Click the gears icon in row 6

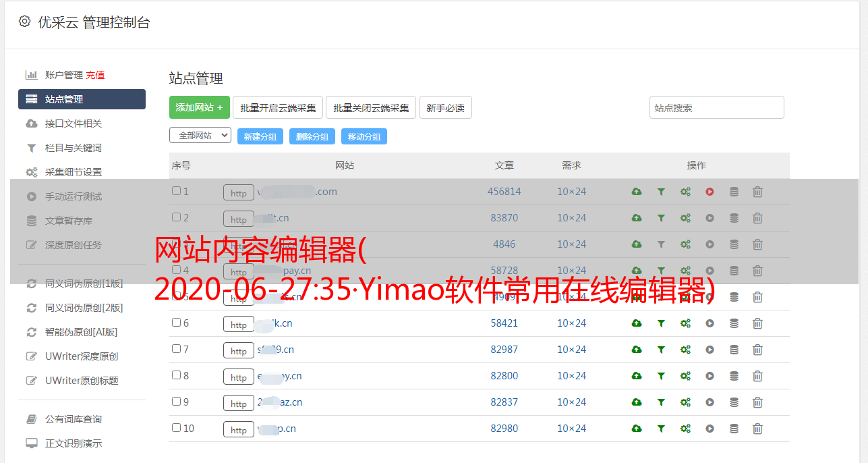pyautogui.click(x=685, y=323)
